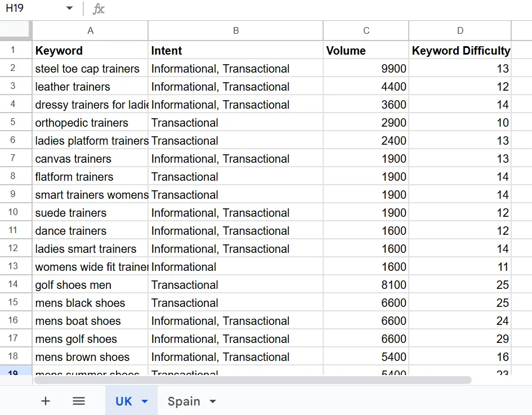
Task: Select the Intent cell for orthopedic trainers
Action: [x=236, y=123]
